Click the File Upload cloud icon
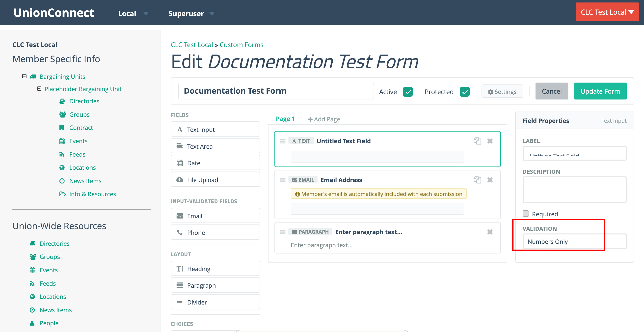The width and height of the screenshot is (644, 332). click(x=180, y=179)
